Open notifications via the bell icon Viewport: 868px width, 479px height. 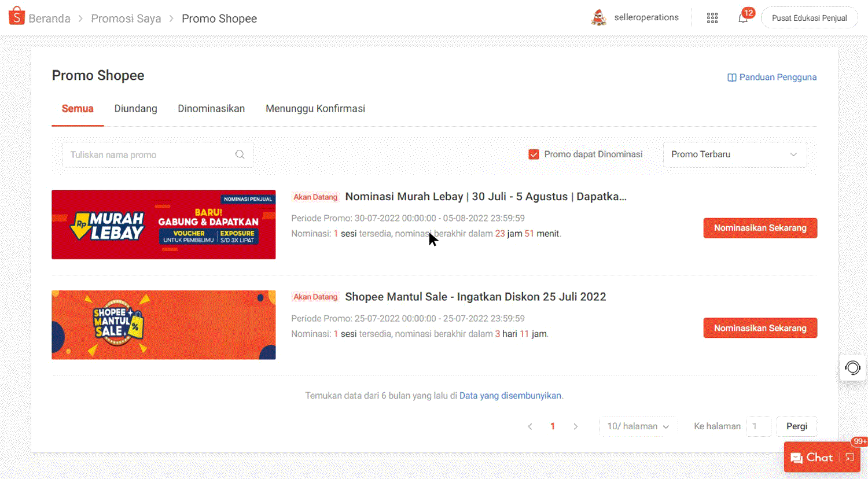point(742,19)
